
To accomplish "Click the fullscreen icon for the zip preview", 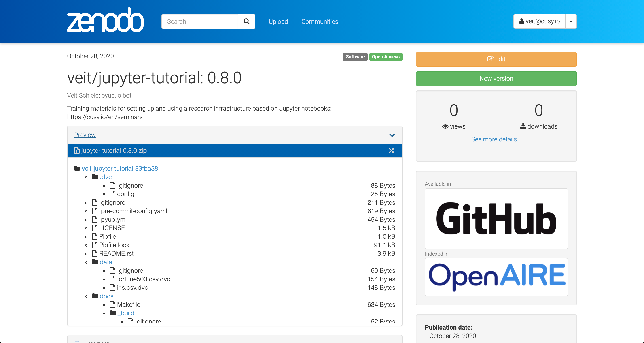I will 391,150.
